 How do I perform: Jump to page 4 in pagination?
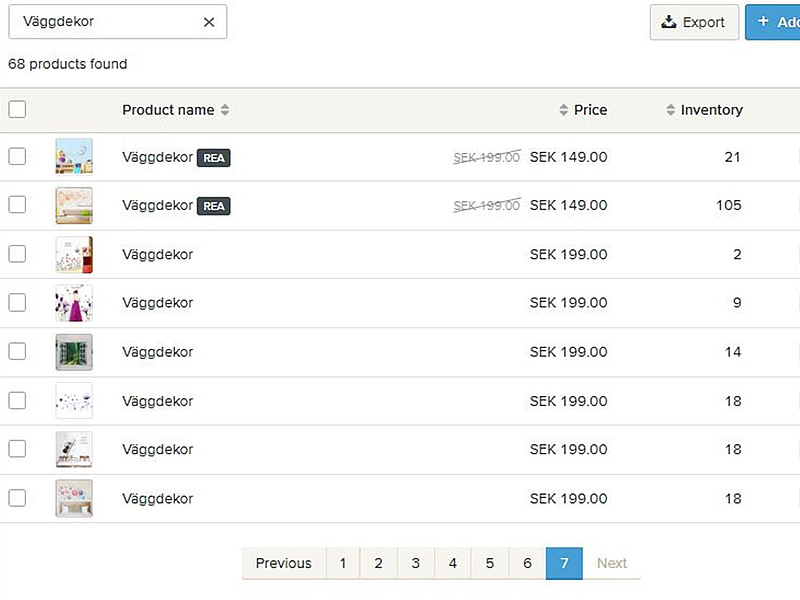click(x=452, y=563)
